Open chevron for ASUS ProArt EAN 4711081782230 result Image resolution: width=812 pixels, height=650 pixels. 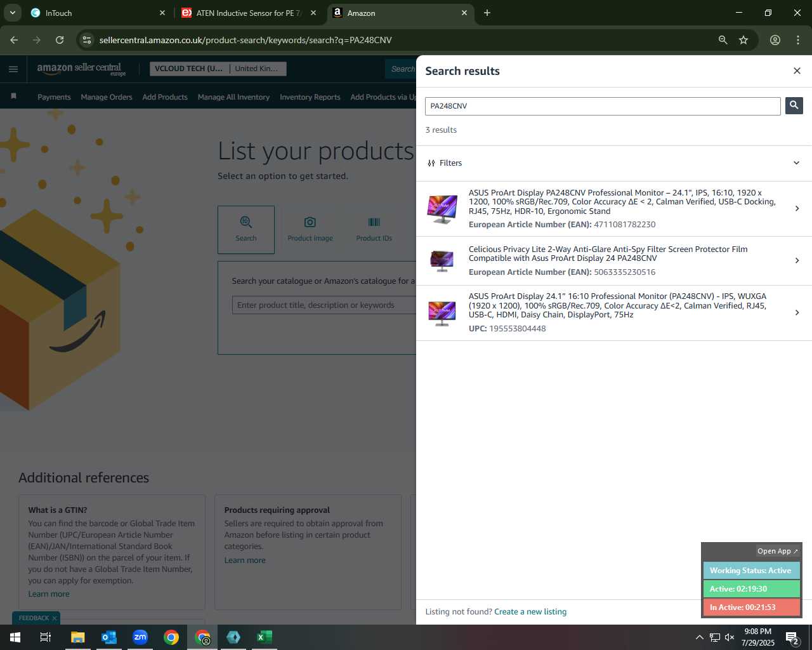(797, 208)
